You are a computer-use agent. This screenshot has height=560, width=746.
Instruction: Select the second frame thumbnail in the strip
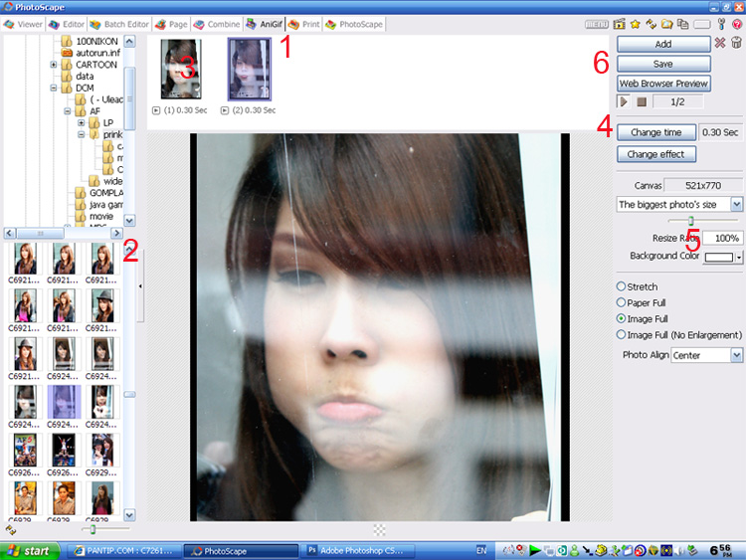pos(250,69)
